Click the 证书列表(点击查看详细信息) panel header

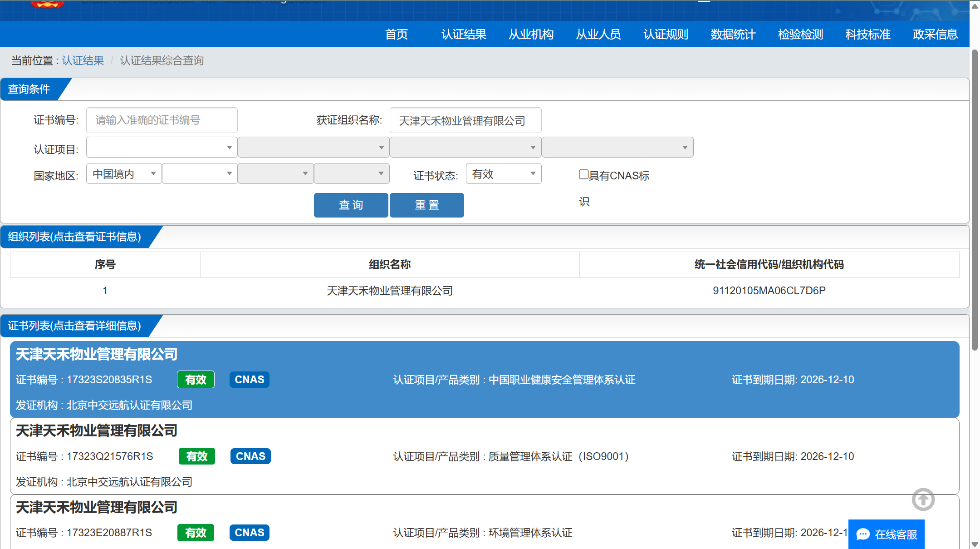tap(74, 326)
